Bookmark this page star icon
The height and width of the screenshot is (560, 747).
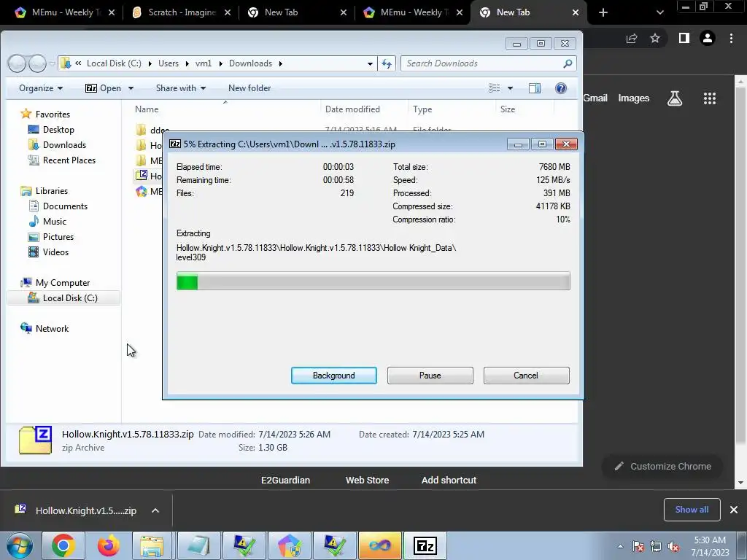pyautogui.click(x=655, y=38)
